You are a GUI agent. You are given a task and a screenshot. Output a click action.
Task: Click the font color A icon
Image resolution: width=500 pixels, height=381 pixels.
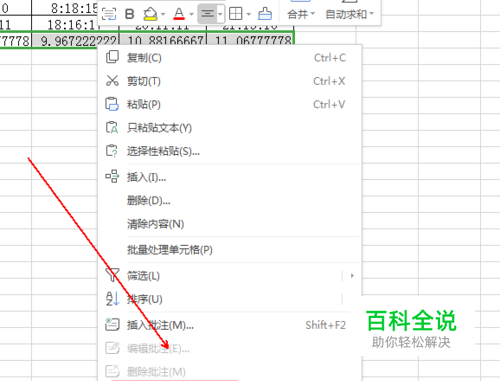(179, 14)
